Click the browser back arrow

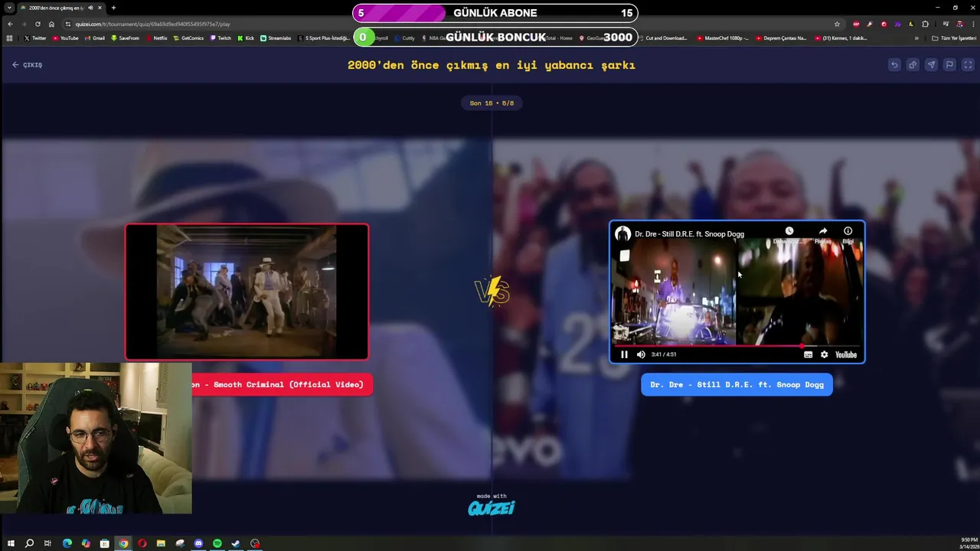(10, 24)
